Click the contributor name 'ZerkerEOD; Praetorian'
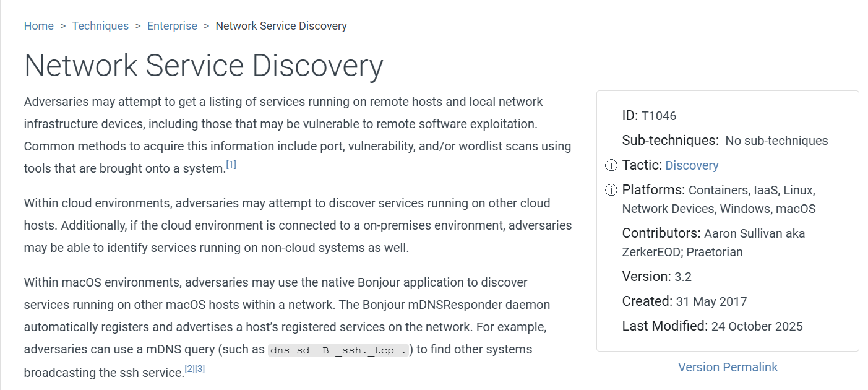This screenshot has height=390, width=868. pos(682,252)
